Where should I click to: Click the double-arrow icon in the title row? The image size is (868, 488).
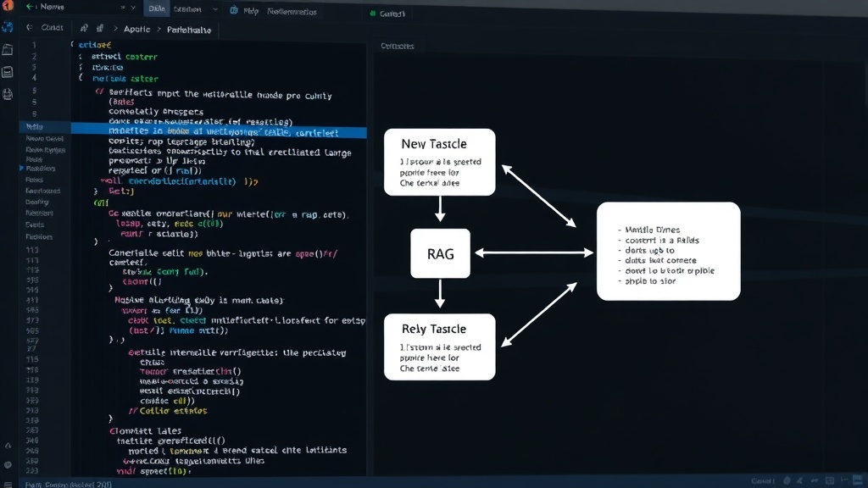(x=123, y=8)
